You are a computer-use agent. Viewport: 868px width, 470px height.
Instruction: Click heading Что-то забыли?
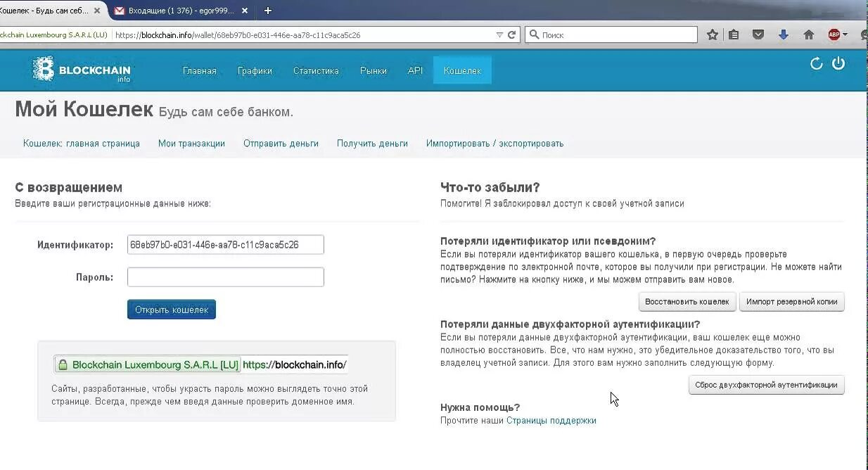(490, 187)
